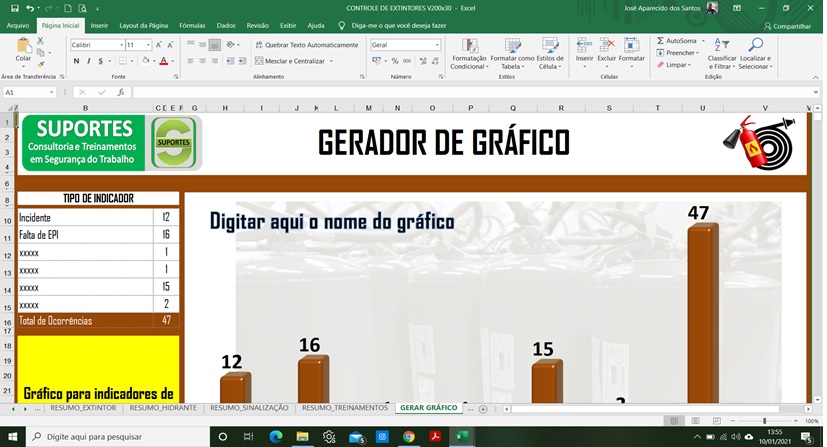The height and width of the screenshot is (447, 827).
Task: Open Formatar como Tabela gallery
Action: coord(512,54)
